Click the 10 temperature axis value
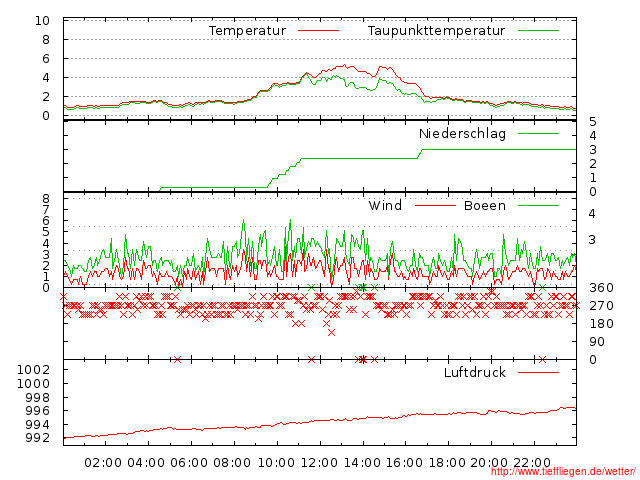The width and height of the screenshot is (640, 480). (x=42, y=20)
